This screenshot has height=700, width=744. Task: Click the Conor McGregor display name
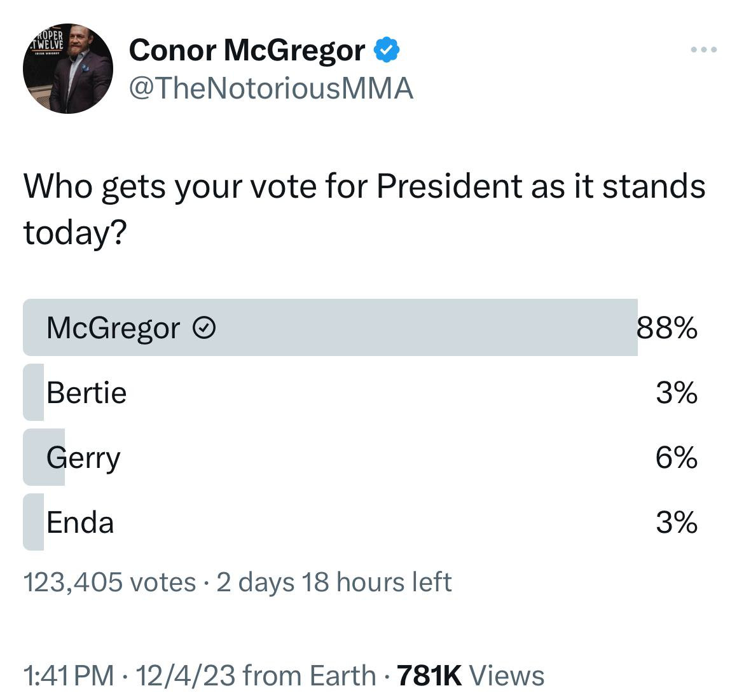coord(247,50)
